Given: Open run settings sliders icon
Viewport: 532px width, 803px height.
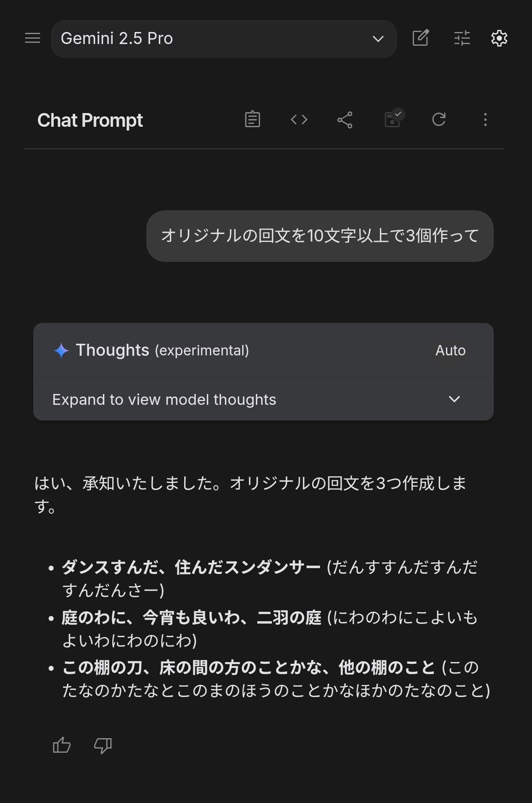Looking at the screenshot, I should (462, 38).
